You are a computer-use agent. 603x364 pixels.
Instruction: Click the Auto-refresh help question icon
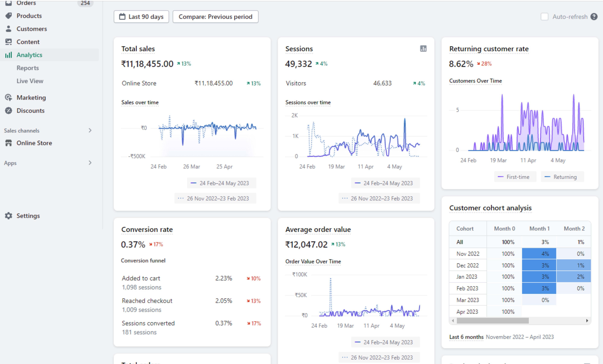click(x=594, y=17)
